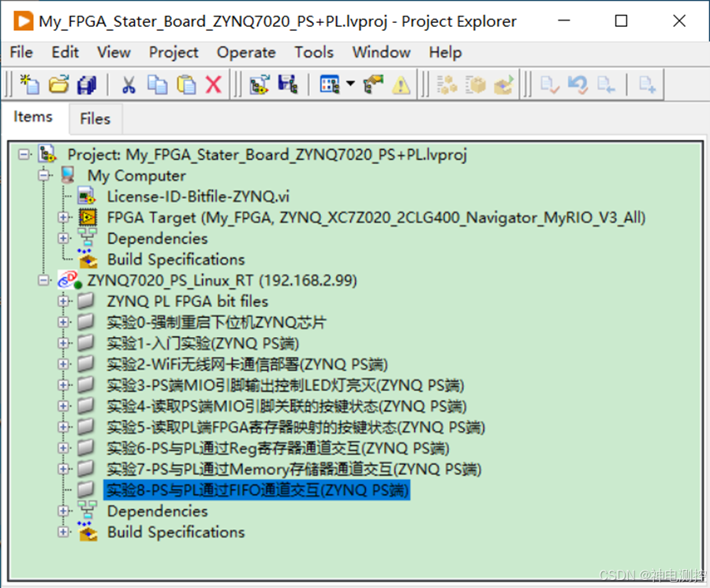
Task: Click the greyed package build icon
Action: click(475, 84)
